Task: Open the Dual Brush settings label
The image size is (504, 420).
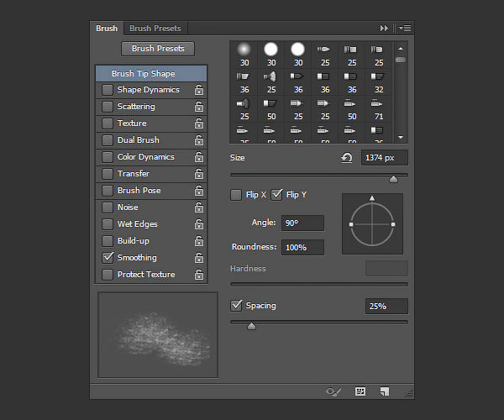Action: (x=139, y=140)
